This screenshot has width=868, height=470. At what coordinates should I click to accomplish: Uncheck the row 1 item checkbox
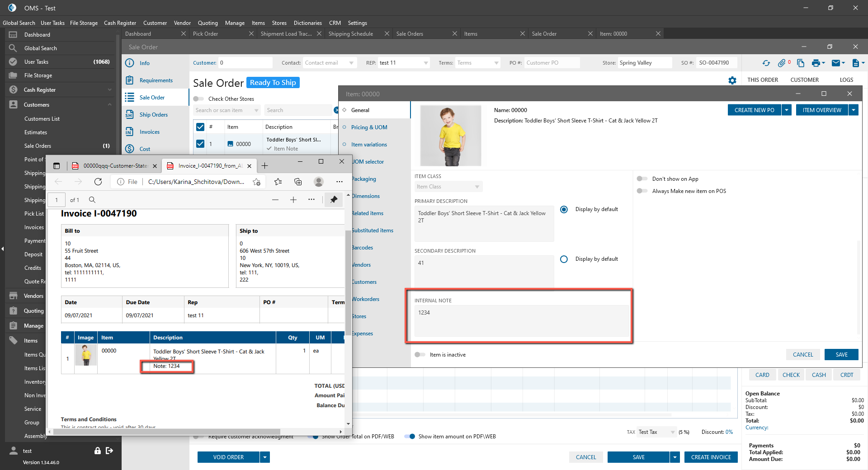point(200,144)
